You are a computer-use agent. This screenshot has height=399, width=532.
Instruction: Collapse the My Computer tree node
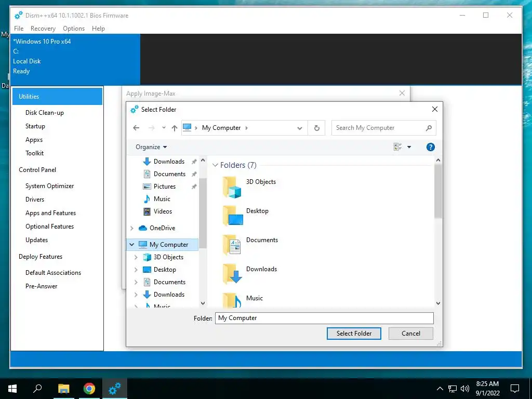tap(131, 245)
